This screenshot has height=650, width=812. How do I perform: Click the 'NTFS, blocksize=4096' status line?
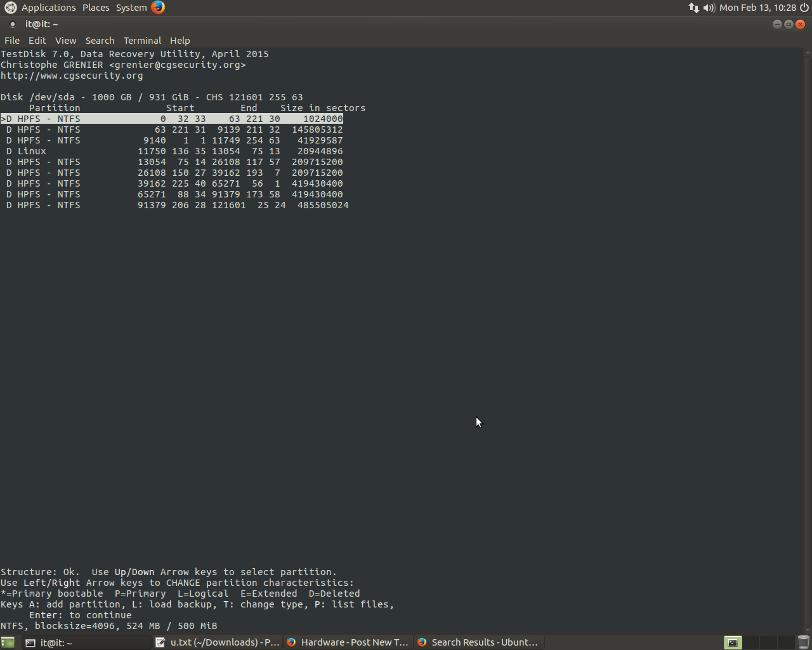[x=108, y=626]
